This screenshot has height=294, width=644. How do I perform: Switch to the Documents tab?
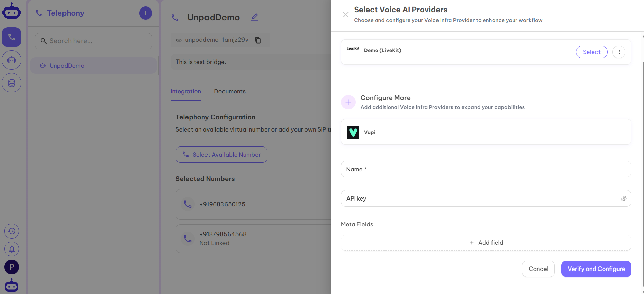coord(230,91)
